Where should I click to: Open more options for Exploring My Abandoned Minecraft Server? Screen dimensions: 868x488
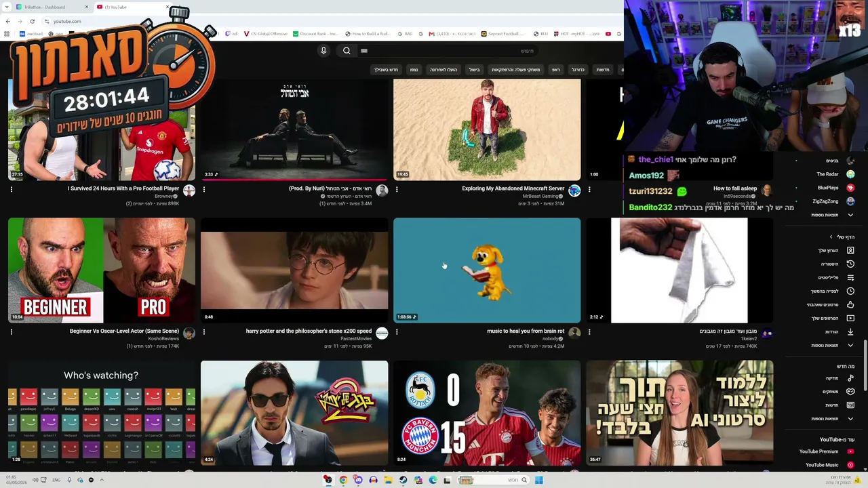point(397,190)
